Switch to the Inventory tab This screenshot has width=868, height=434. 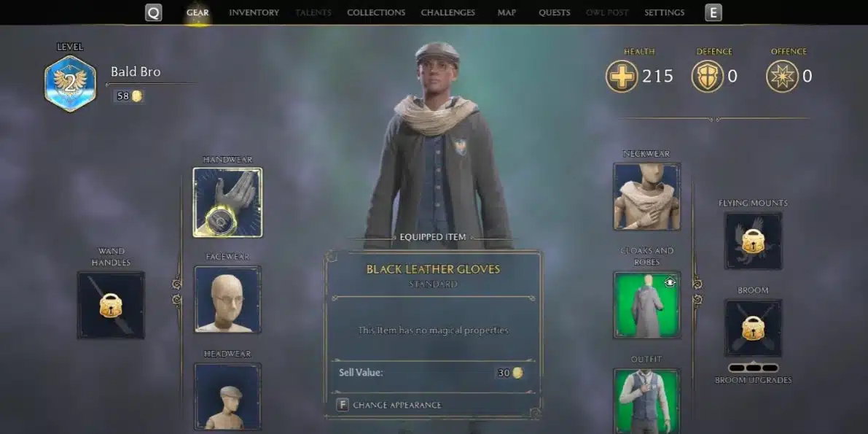point(254,12)
